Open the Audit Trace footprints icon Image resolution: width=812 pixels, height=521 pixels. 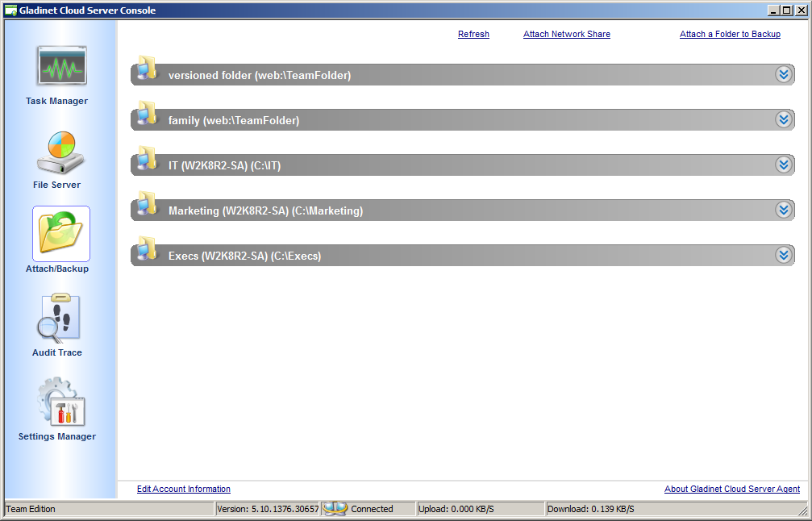point(58,319)
